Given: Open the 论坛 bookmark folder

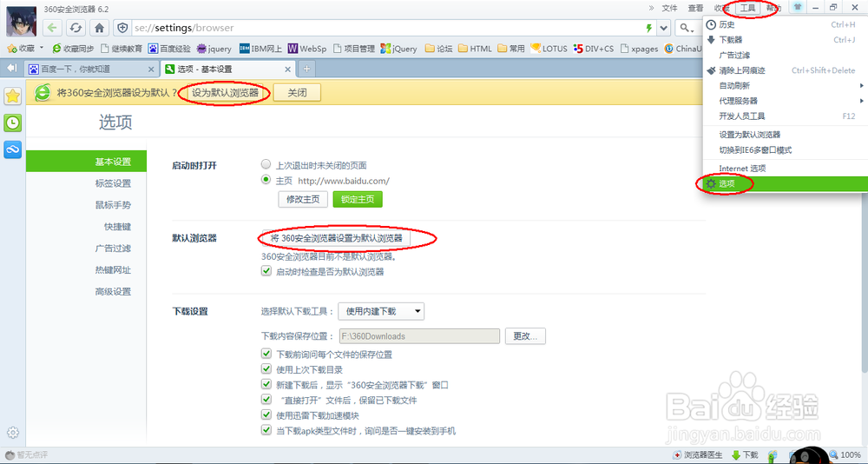Looking at the screenshot, I should 439,49.
